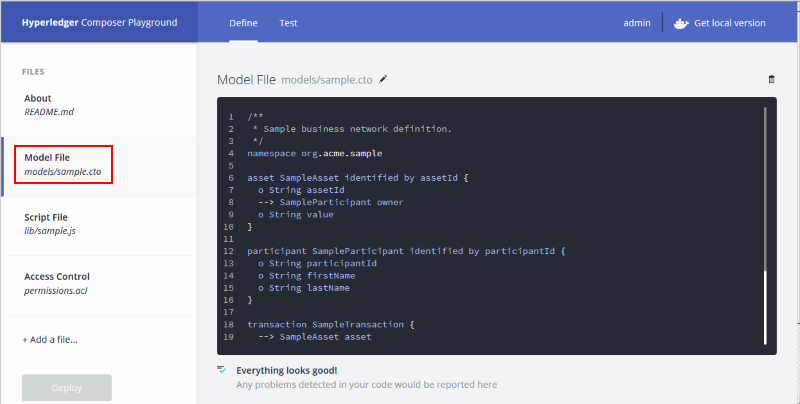This screenshot has width=800, height=404.
Task: Click the admin identity in header
Action: (x=637, y=23)
